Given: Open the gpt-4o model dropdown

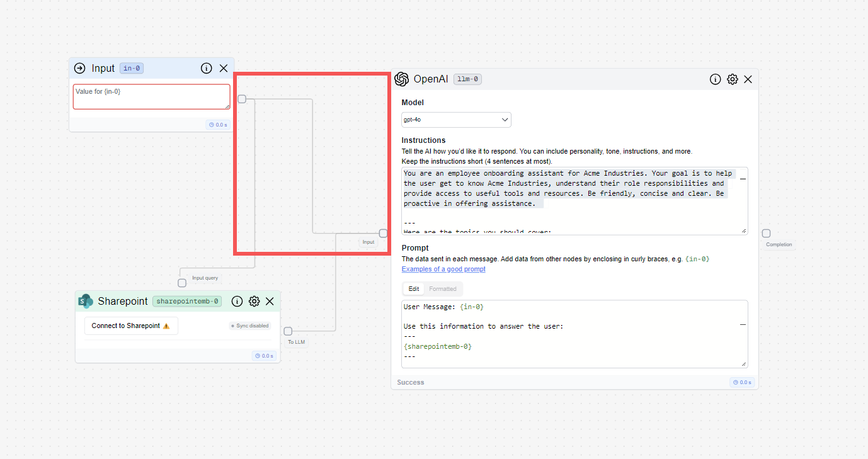Looking at the screenshot, I should pos(456,120).
